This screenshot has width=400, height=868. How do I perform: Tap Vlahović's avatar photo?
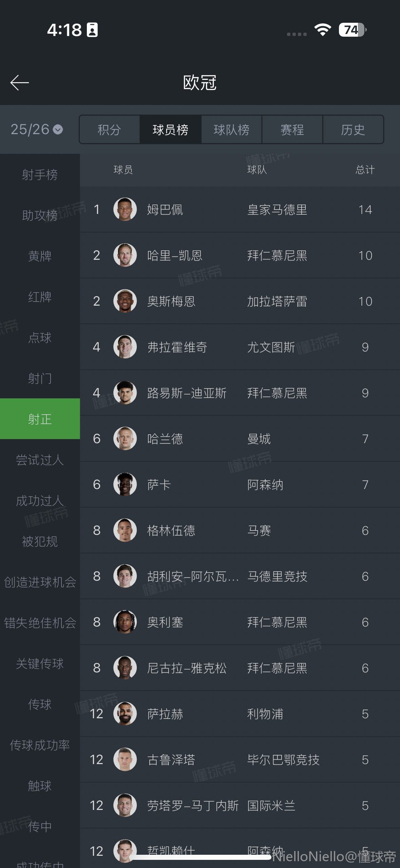[125, 347]
